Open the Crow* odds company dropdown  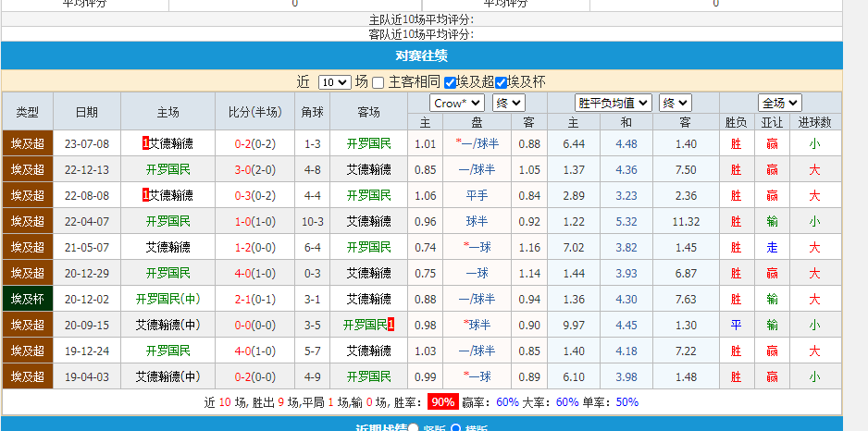[x=457, y=103]
